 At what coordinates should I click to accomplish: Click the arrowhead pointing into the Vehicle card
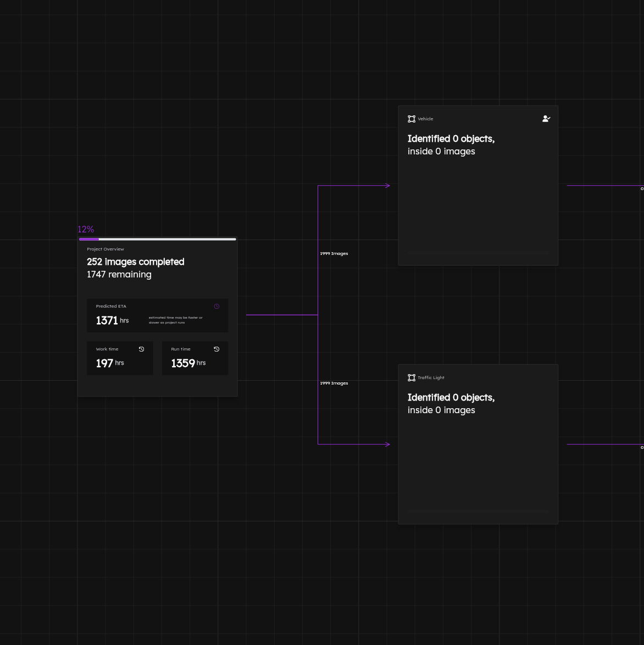pyautogui.click(x=387, y=186)
